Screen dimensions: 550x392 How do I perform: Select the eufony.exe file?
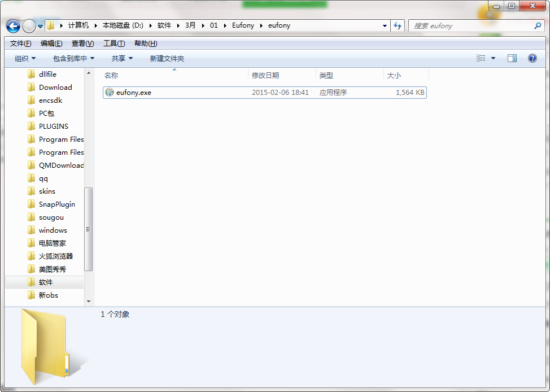point(265,93)
